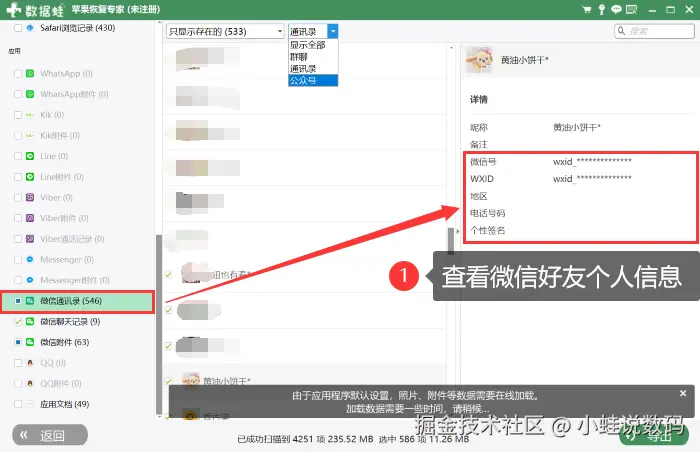Viewport: 700px width, 452px height.
Task: Open the shopping cart icon in title bar
Action: click(x=587, y=9)
